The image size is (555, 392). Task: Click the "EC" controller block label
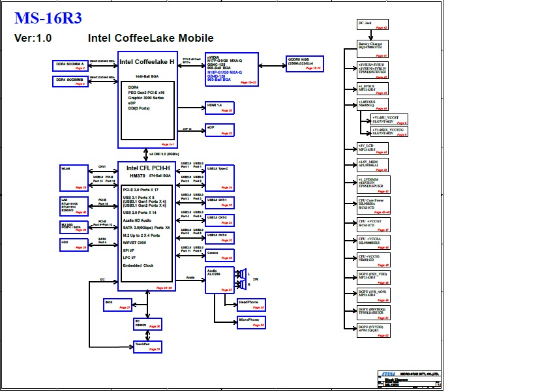(x=138, y=322)
